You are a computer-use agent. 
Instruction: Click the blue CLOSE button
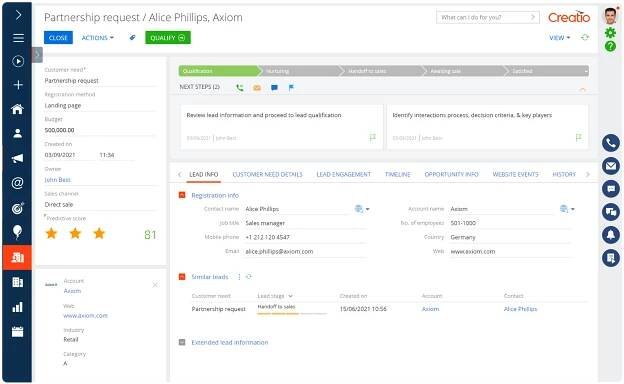click(58, 38)
